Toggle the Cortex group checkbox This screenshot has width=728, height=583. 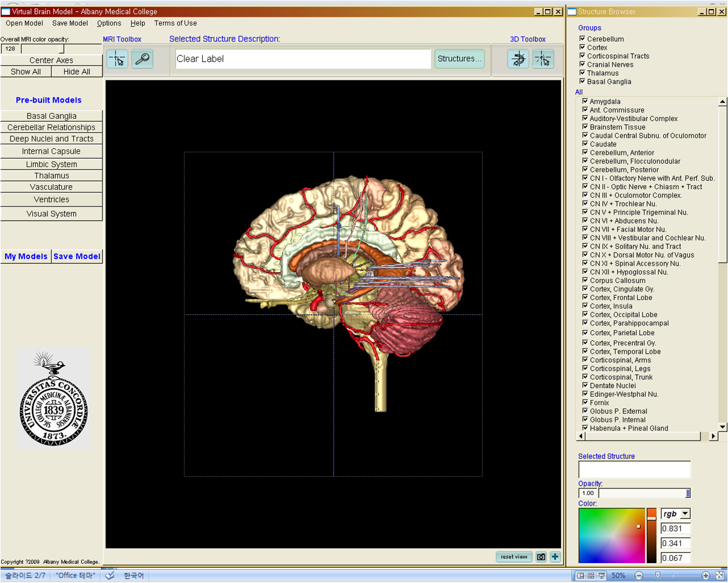point(582,47)
